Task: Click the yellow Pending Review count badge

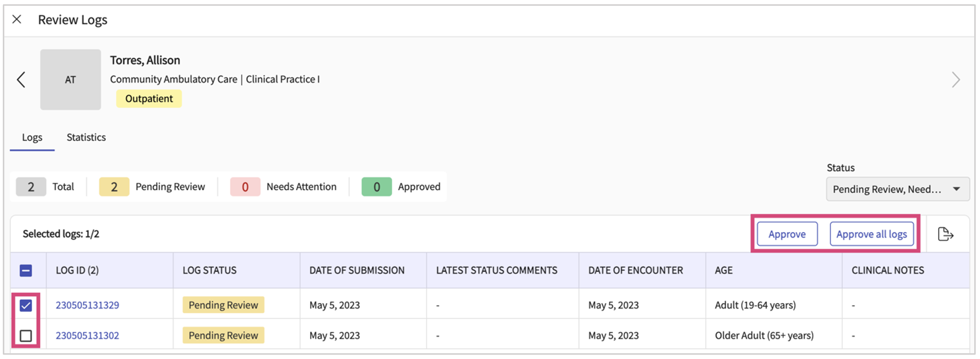Action: click(114, 187)
